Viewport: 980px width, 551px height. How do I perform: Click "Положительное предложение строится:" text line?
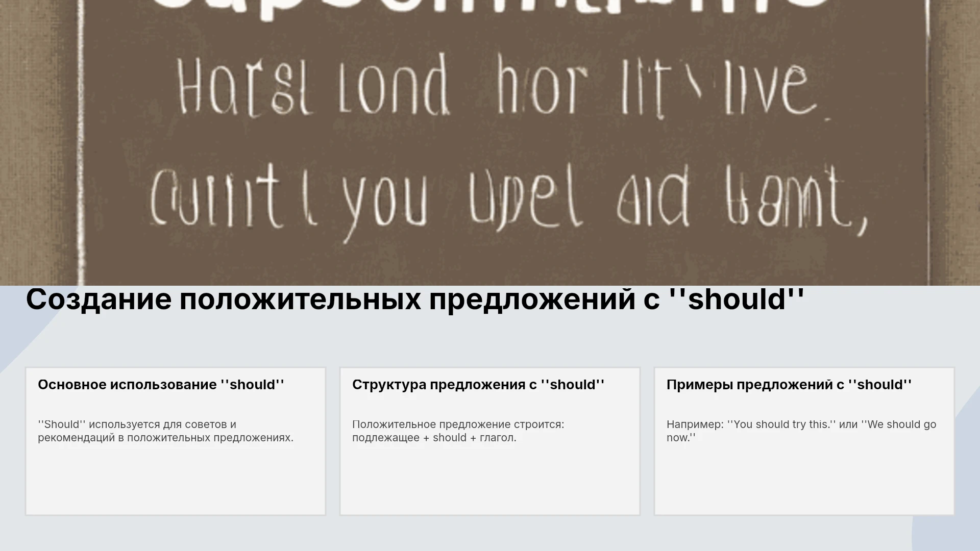pyautogui.click(x=458, y=424)
